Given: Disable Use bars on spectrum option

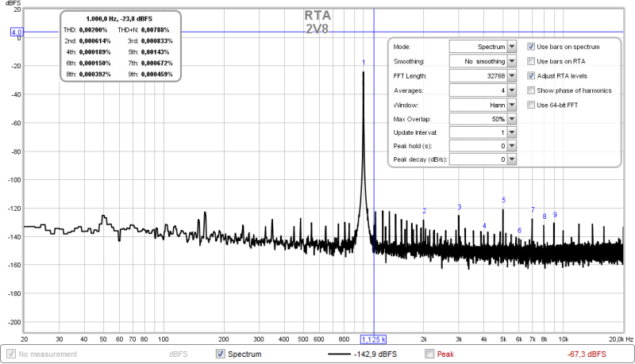Looking at the screenshot, I should click(532, 47).
